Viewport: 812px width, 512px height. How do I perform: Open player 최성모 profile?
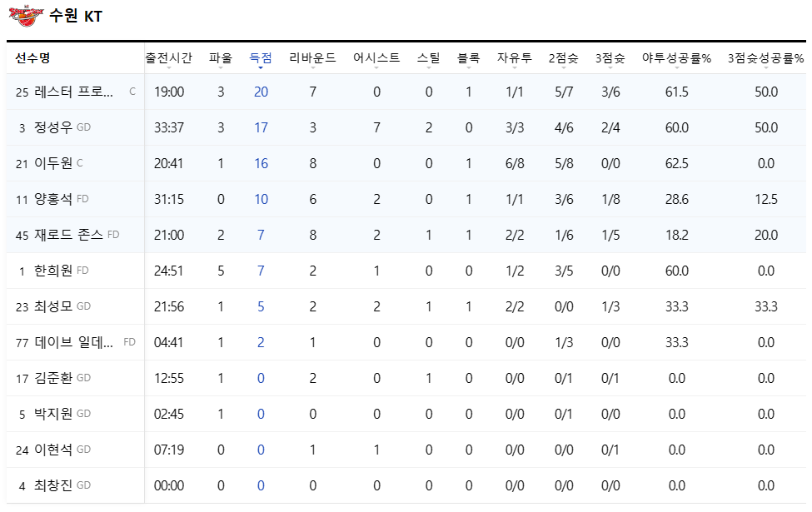(53, 306)
